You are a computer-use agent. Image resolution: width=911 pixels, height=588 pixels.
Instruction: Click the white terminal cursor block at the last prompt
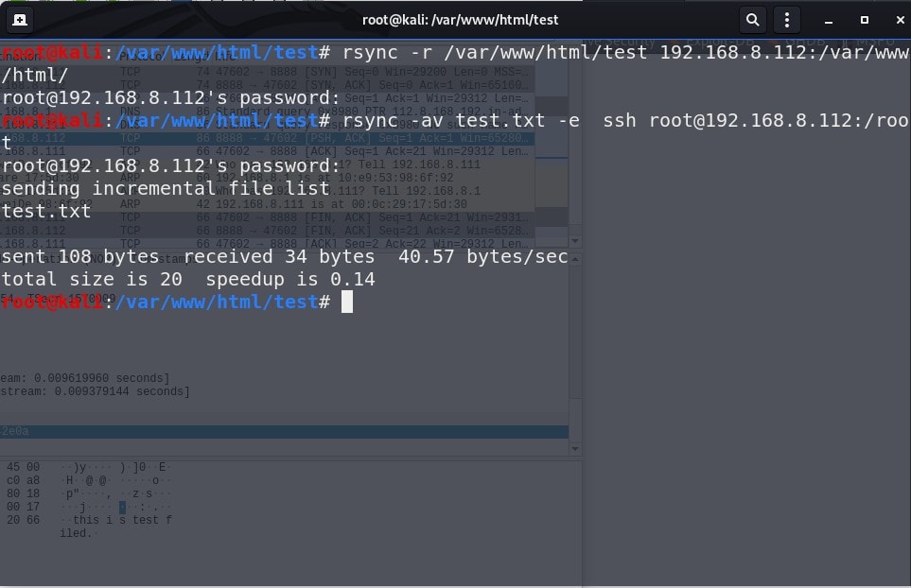pos(347,302)
